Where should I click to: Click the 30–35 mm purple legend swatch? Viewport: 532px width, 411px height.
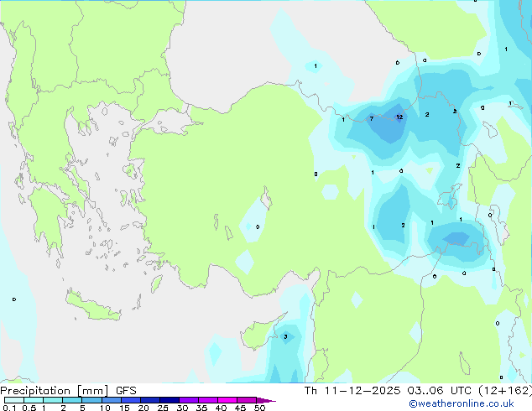click(x=188, y=400)
